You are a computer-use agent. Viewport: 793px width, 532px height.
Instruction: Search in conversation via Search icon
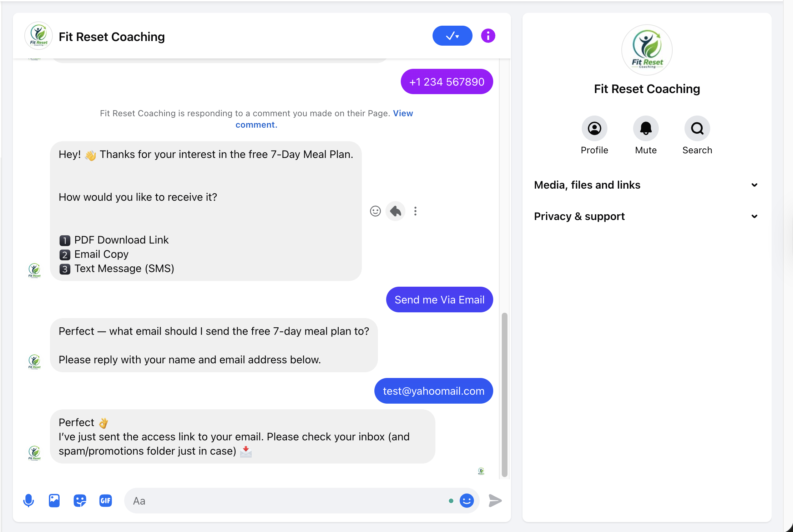click(x=697, y=128)
